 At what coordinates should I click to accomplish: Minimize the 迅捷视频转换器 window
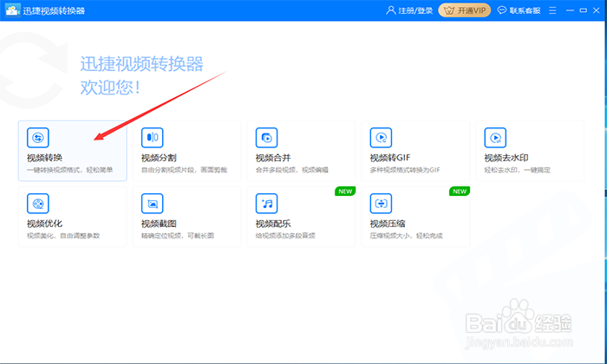pos(570,10)
